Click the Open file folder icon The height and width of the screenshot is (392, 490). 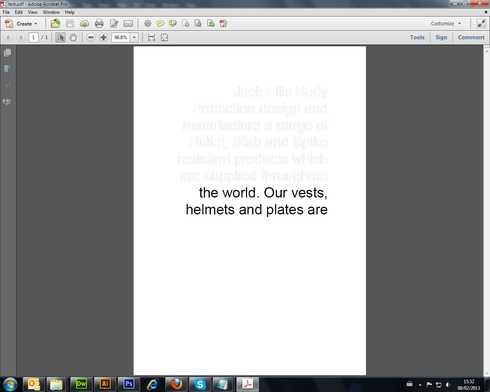[x=55, y=24]
